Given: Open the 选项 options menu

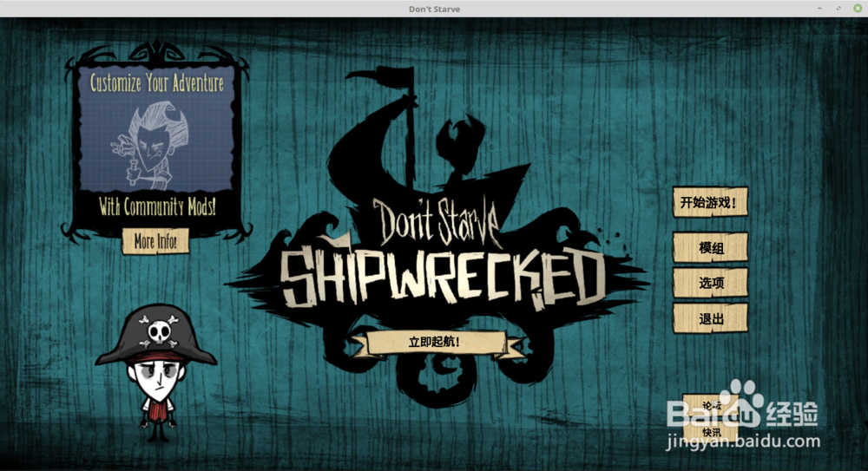Looking at the screenshot, I should click(710, 282).
